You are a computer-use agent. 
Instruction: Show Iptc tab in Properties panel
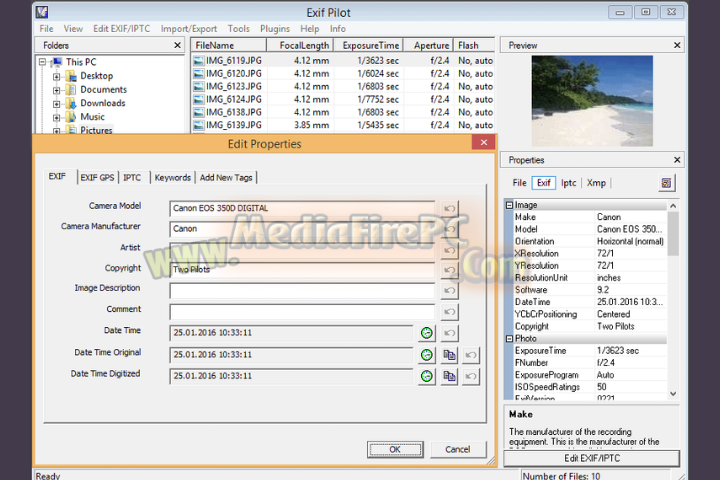(568, 183)
